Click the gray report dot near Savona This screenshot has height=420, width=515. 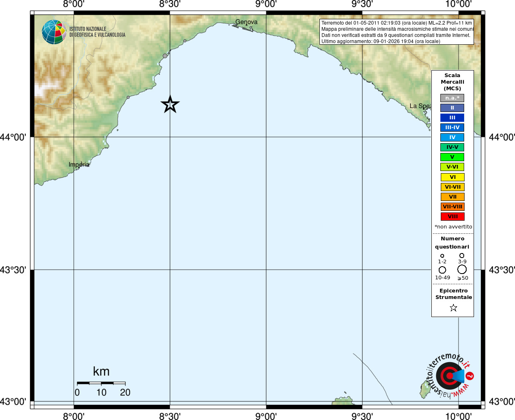(x=165, y=56)
